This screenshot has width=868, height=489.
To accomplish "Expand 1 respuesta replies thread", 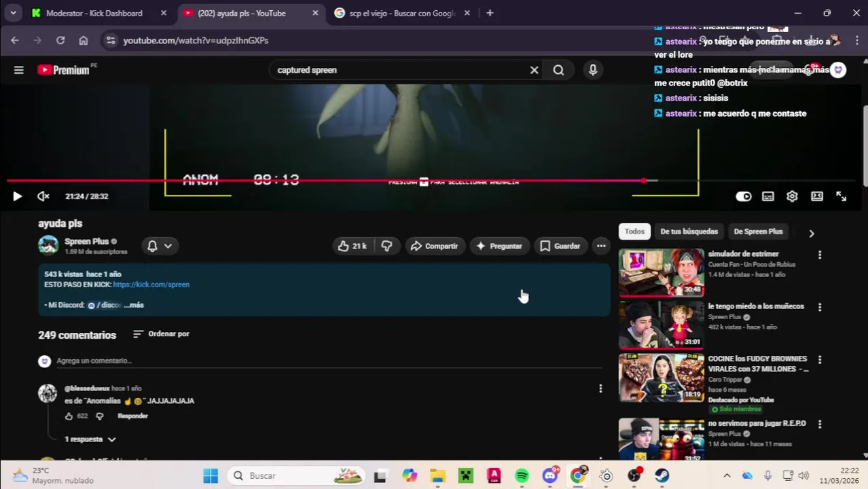I will (x=90, y=439).
